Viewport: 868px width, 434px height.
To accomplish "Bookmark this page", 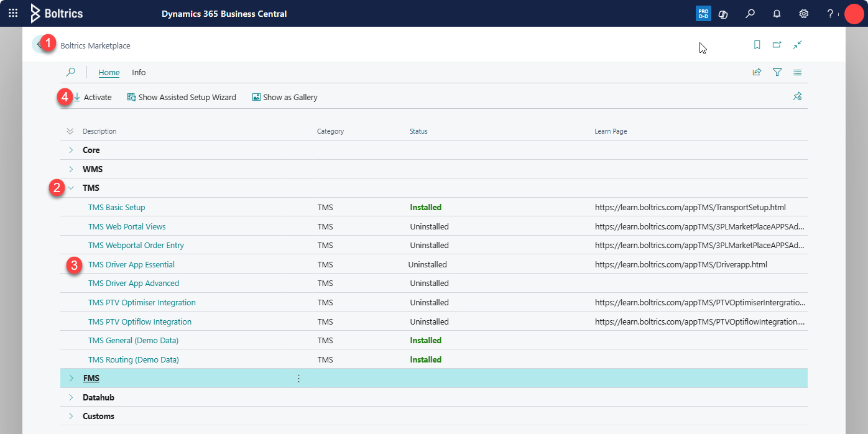I will pos(757,45).
